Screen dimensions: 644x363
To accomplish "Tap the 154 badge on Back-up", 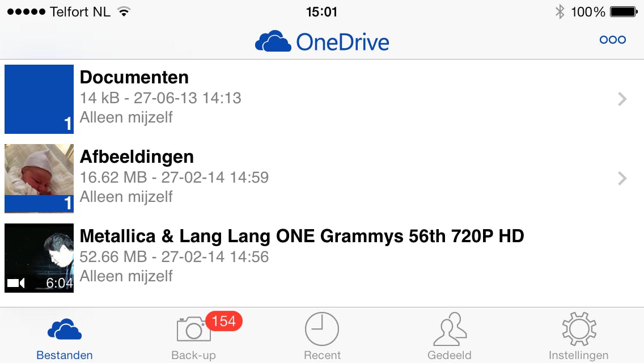I will point(223,321).
